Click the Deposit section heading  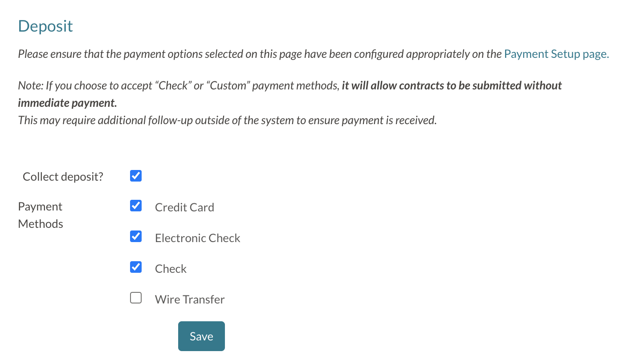(45, 26)
